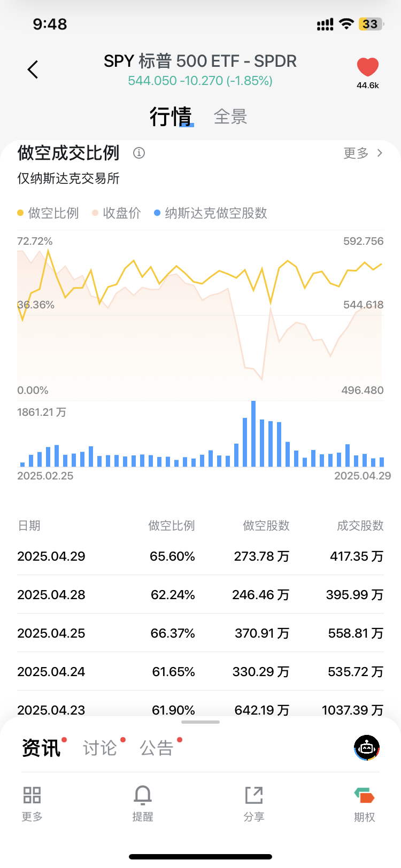Expand 更多 chevron in short-sale section
Image resolution: width=401 pixels, height=868 pixels.
(x=364, y=153)
